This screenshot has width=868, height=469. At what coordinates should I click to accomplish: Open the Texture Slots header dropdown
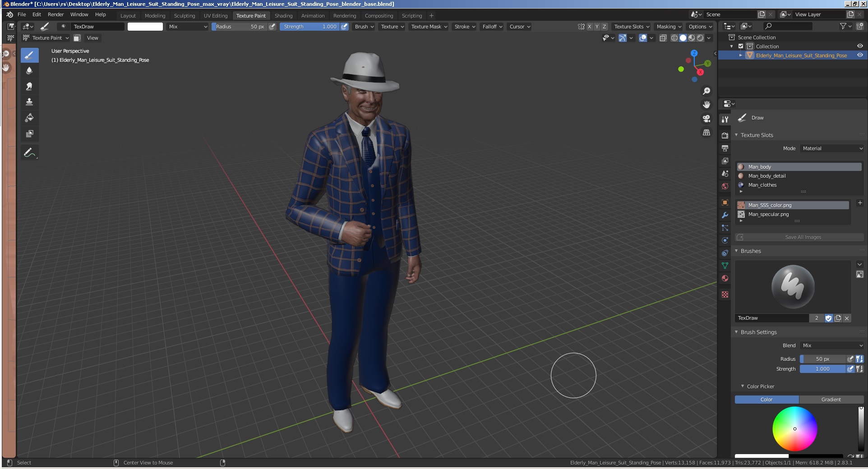pos(632,27)
